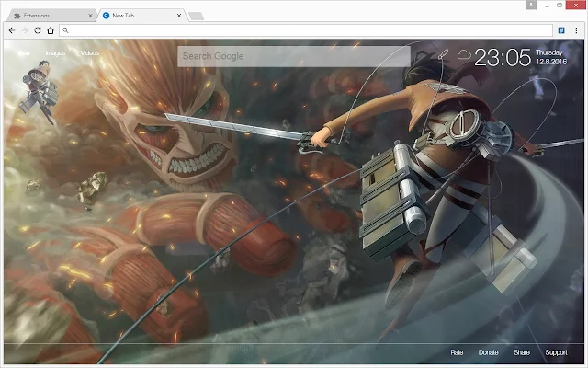Click into the browser address bar
Viewport: 588px width, 368px height.
tap(306, 30)
